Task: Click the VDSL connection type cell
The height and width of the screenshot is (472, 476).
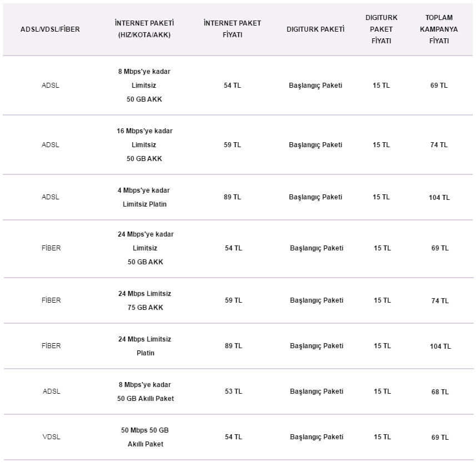Action: 51,437
